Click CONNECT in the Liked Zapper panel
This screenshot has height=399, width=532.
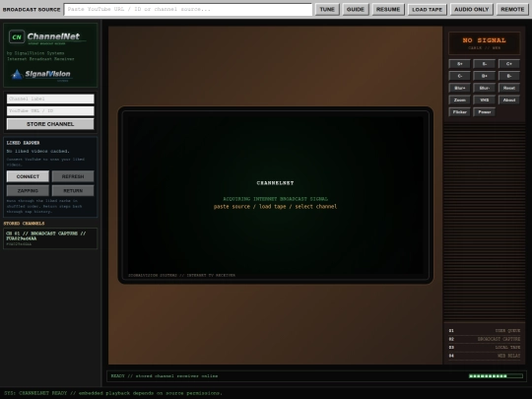pos(28,176)
